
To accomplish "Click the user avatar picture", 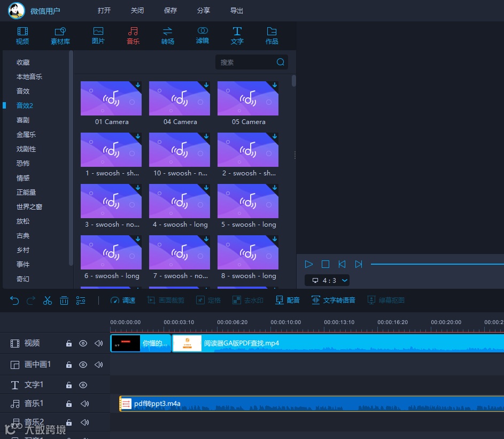I will (17, 11).
